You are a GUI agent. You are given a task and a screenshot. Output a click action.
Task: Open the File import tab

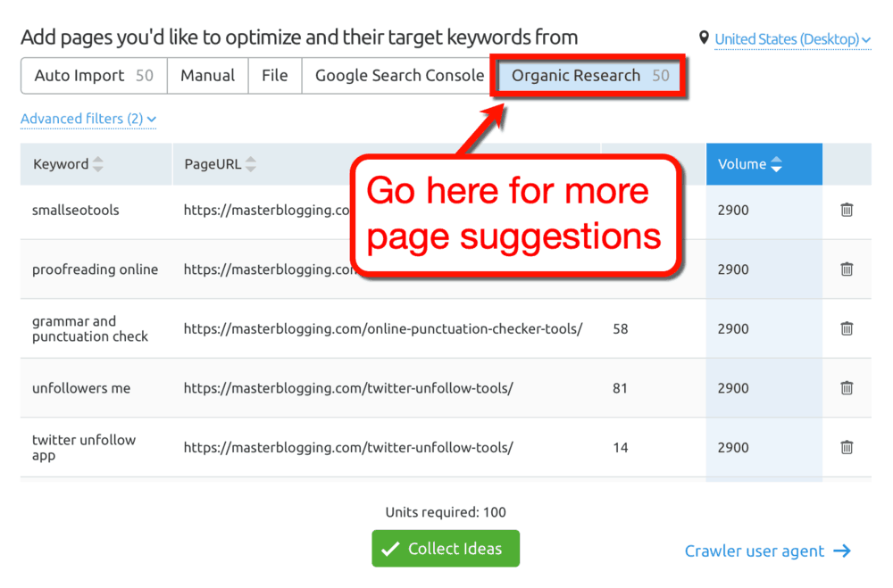click(x=274, y=76)
